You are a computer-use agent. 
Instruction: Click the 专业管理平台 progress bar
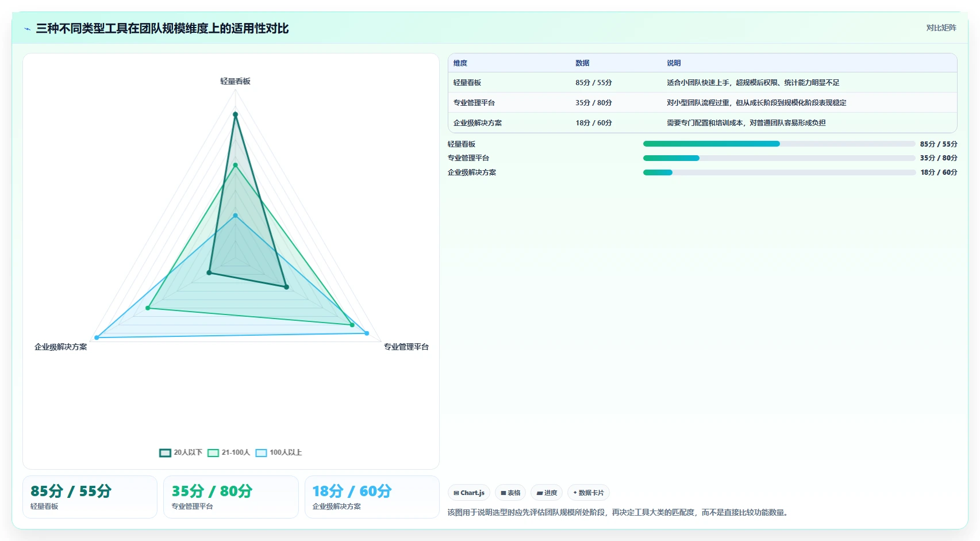click(779, 158)
